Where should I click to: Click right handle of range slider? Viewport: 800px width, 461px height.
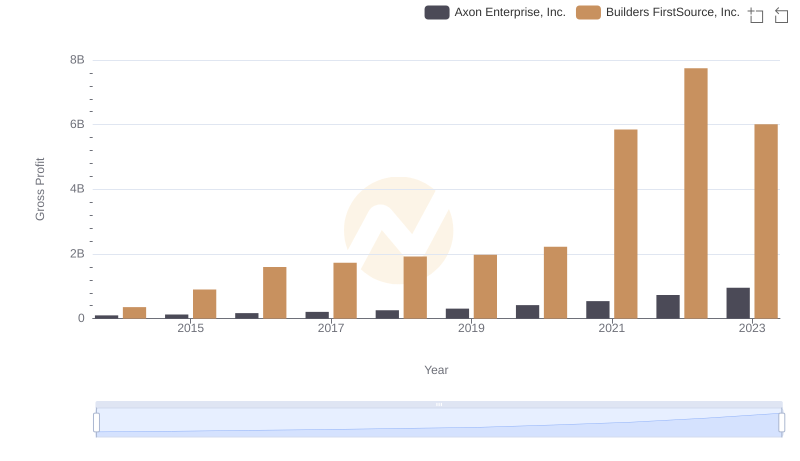(781, 422)
